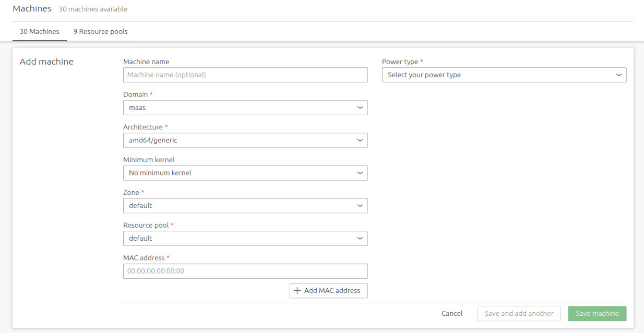Click the Machines page heading
This screenshot has height=333, width=644.
[x=32, y=9]
